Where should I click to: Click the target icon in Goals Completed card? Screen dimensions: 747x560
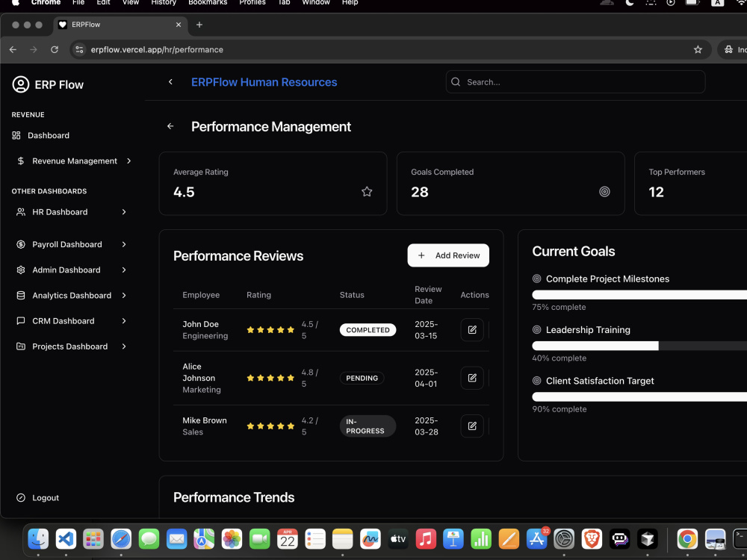click(604, 191)
